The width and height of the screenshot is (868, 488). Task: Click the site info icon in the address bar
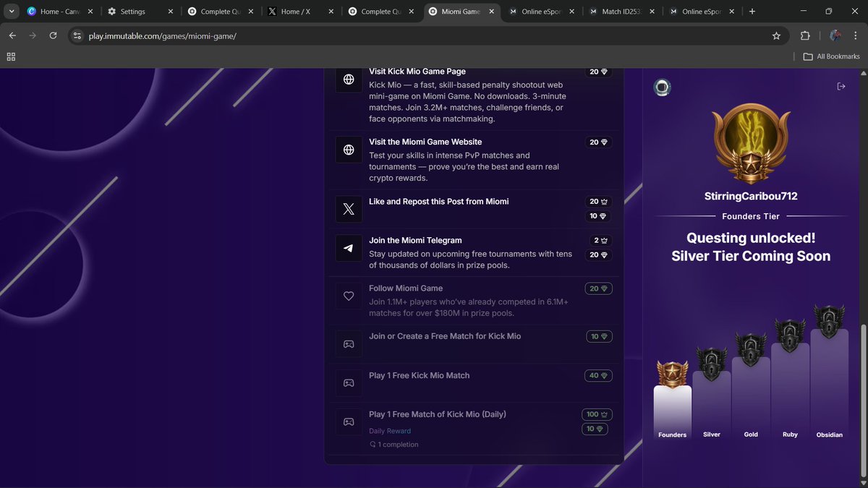(77, 35)
